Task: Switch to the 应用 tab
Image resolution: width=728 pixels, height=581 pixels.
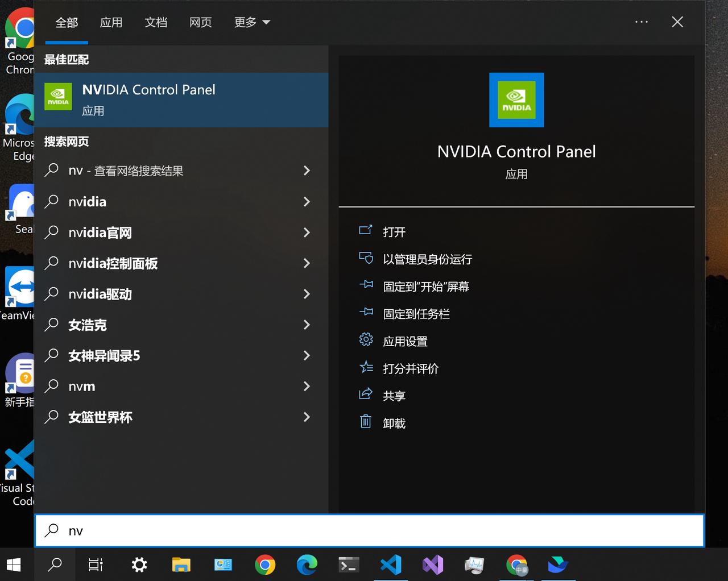Action: [111, 22]
